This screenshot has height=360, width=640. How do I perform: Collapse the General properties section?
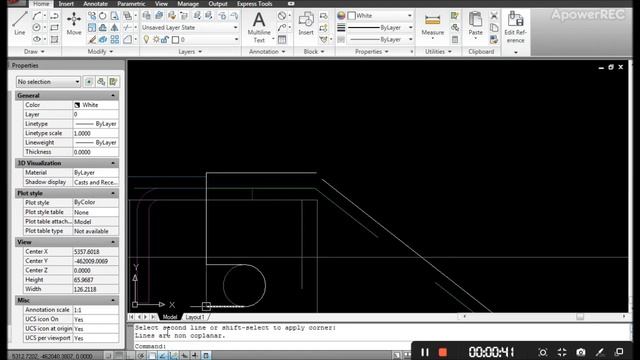(113, 95)
